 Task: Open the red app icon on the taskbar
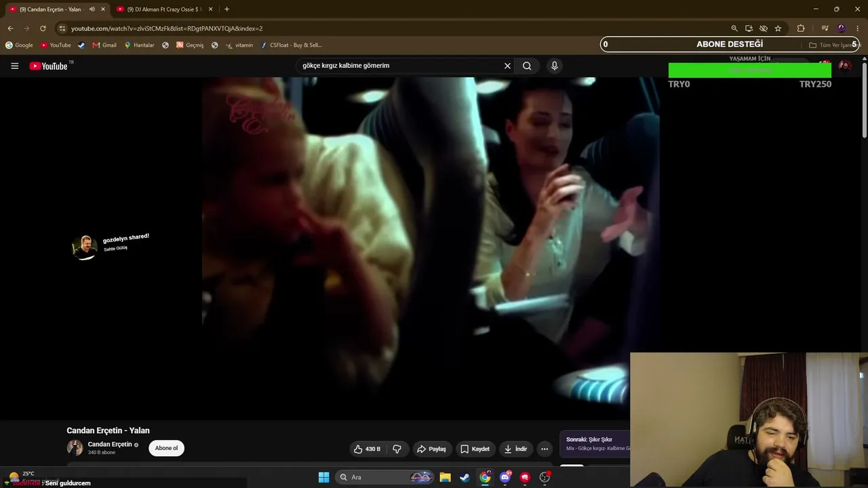click(x=525, y=477)
